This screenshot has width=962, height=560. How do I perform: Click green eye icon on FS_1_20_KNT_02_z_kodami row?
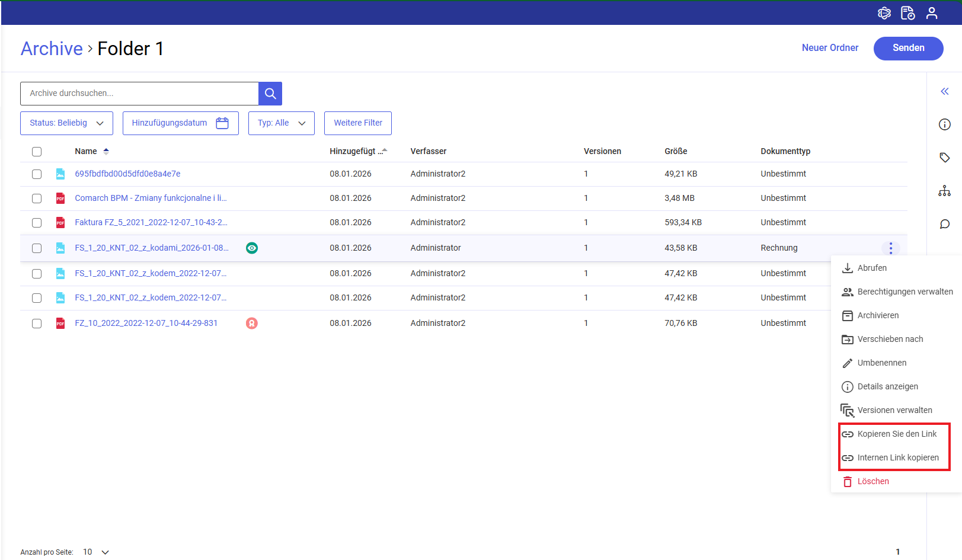(252, 248)
